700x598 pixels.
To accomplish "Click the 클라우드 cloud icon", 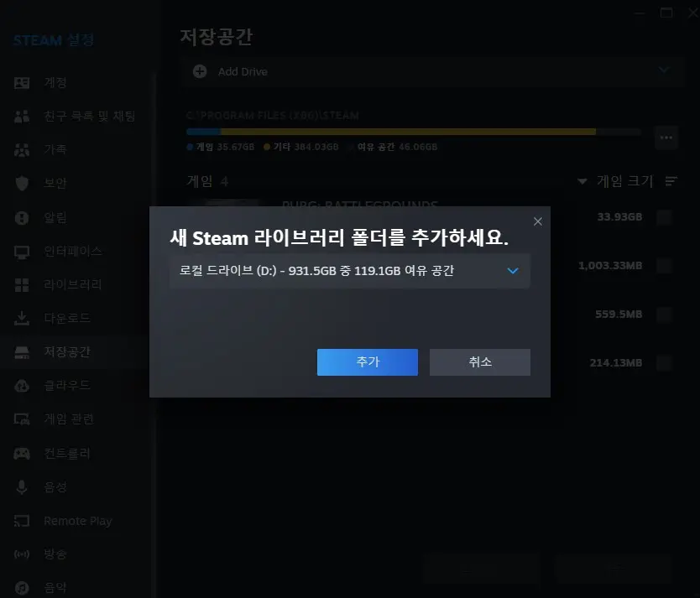I will point(24,385).
